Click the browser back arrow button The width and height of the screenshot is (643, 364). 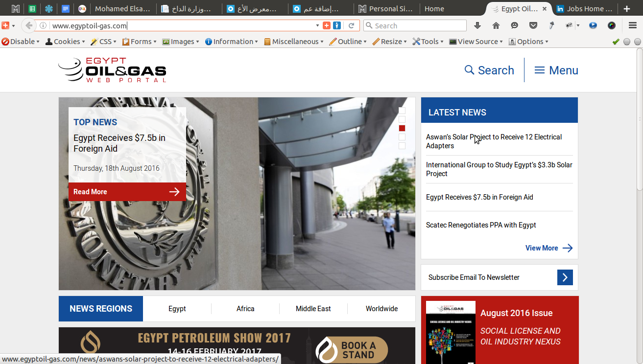tap(29, 26)
